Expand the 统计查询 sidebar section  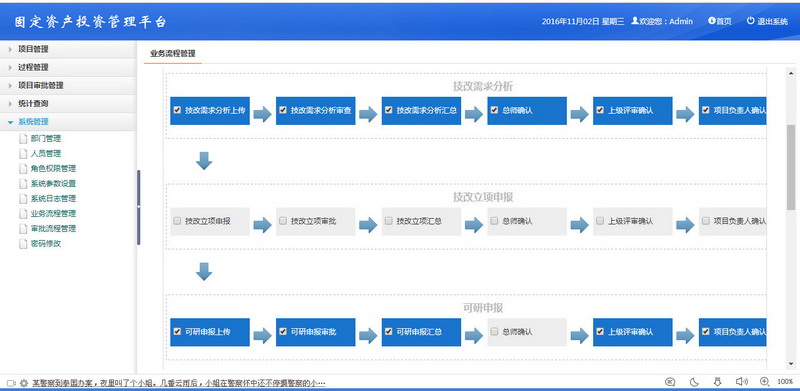pyautogui.click(x=68, y=104)
